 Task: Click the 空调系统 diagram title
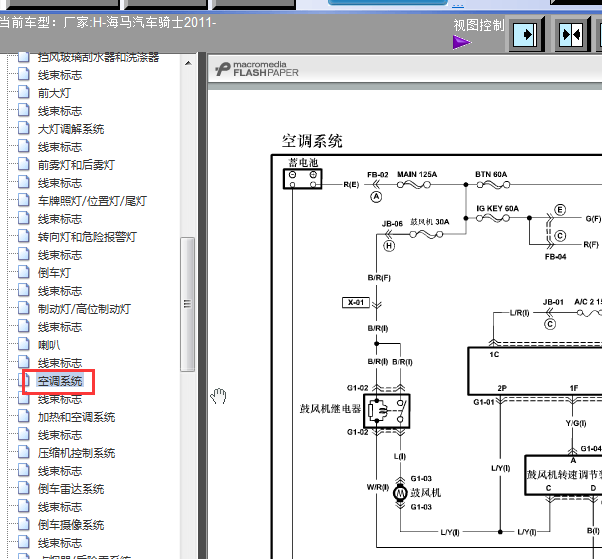click(312, 141)
